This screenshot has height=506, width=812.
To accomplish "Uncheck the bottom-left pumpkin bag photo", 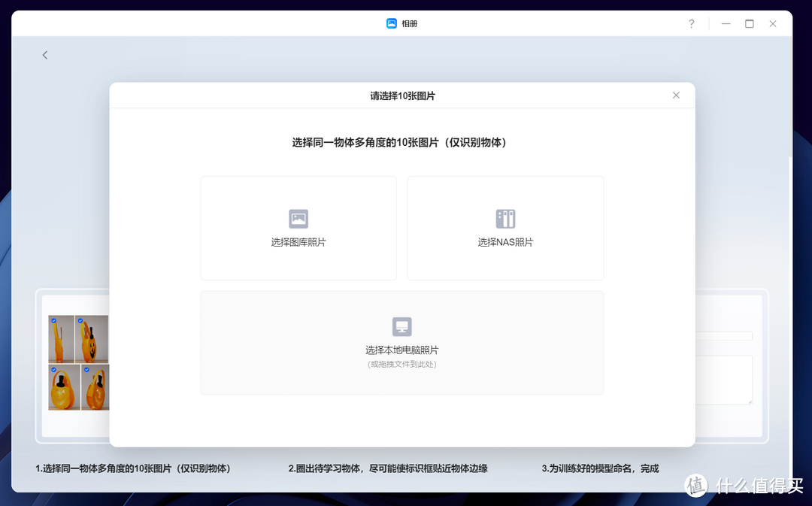I will tap(52, 370).
